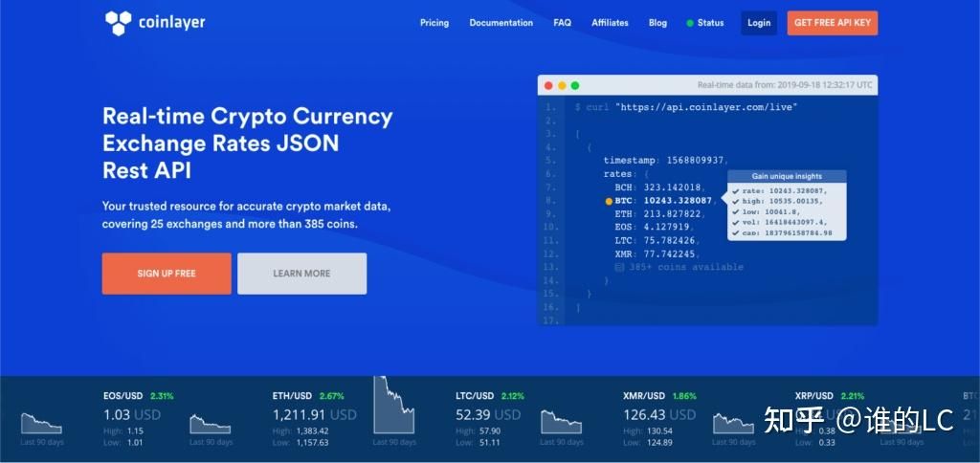Click yellow dot in code window
980x463 pixels.
[562, 85]
